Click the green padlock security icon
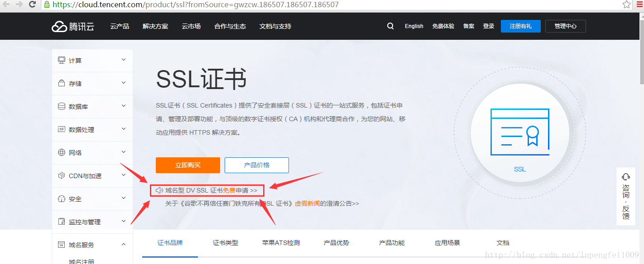Viewport: 644px width, 264px height. pyautogui.click(x=46, y=5)
